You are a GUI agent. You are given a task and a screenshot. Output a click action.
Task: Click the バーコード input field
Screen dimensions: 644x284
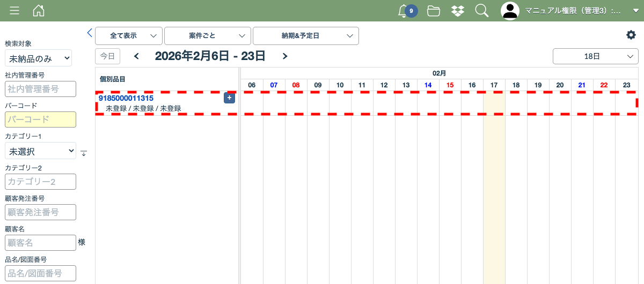(x=40, y=119)
